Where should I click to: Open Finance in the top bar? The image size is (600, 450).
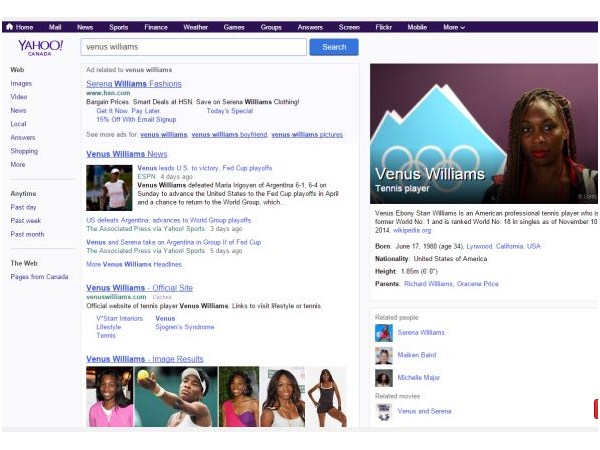(x=156, y=27)
